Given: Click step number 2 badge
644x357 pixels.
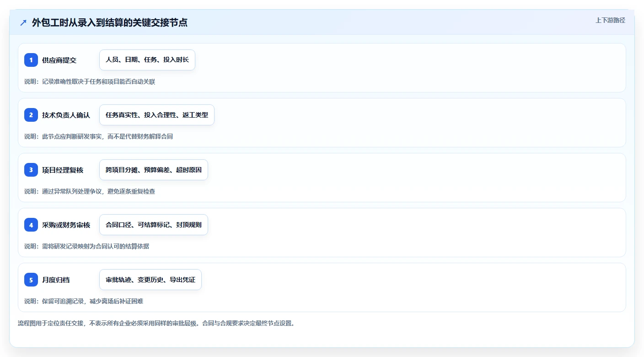Looking at the screenshot, I should click(x=31, y=115).
